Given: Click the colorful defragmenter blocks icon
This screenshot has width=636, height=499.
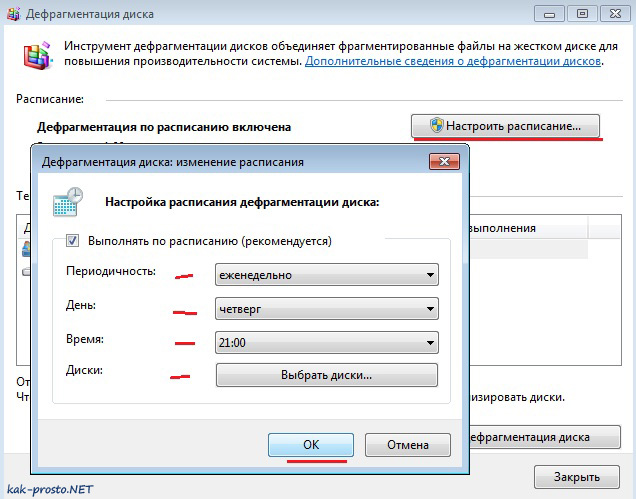Looking at the screenshot, I should 38,55.
